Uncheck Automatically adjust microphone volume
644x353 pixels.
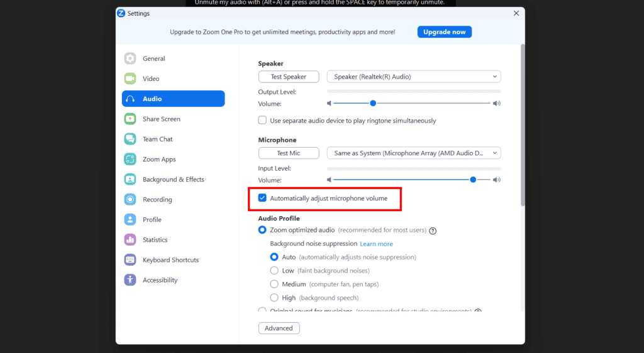click(x=263, y=198)
